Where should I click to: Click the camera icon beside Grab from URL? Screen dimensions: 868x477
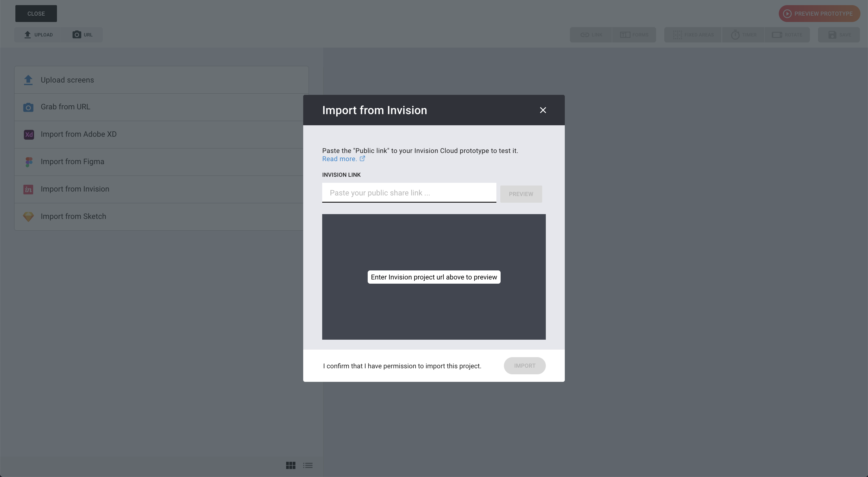click(x=28, y=107)
